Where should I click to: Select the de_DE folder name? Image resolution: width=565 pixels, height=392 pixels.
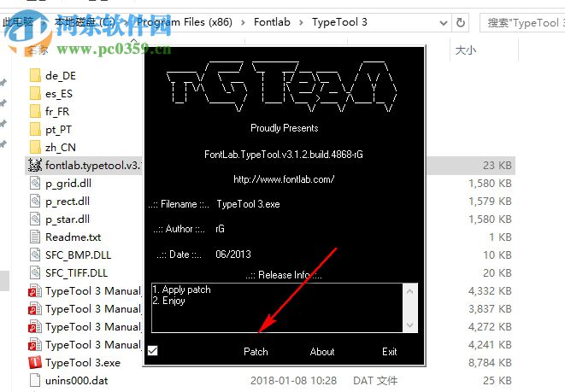pyautogui.click(x=61, y=76)
